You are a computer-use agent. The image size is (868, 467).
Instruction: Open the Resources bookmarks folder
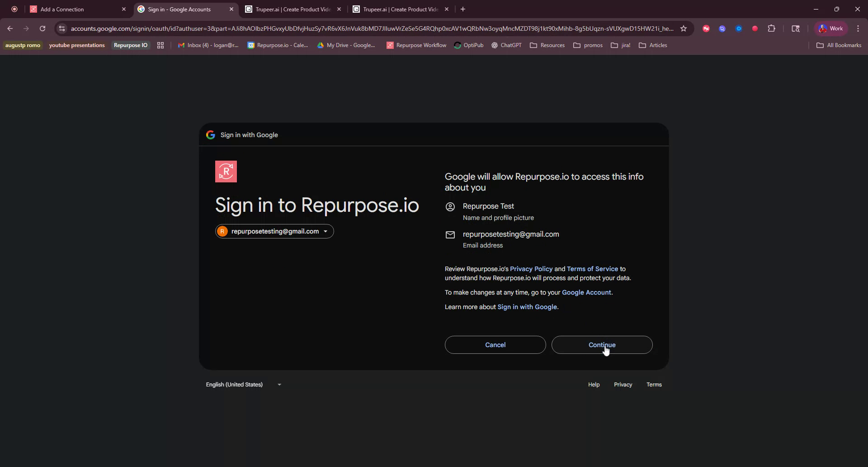click(x=547, y=45)
